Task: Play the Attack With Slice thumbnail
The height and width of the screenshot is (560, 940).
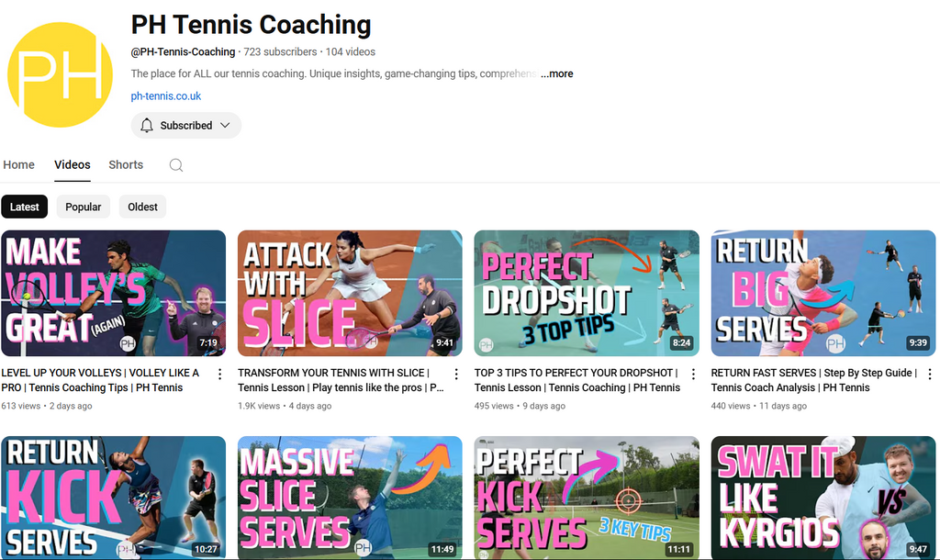Action: click(350, 293)
